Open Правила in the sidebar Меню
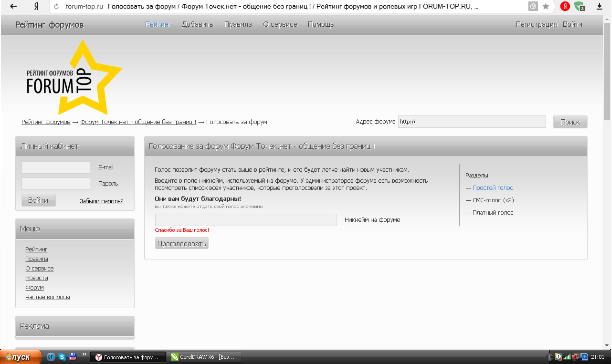This screenshot has height=364, width=612. pos(37,259)
